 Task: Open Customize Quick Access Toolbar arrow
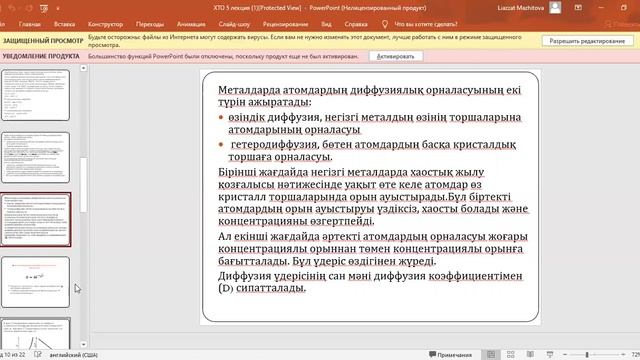(58, 9)
